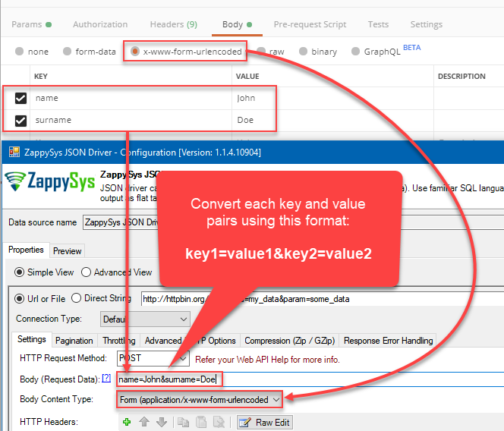Uncheck the surname key checkbox
Screen dimensions: 504x431
tap(21, 120)
